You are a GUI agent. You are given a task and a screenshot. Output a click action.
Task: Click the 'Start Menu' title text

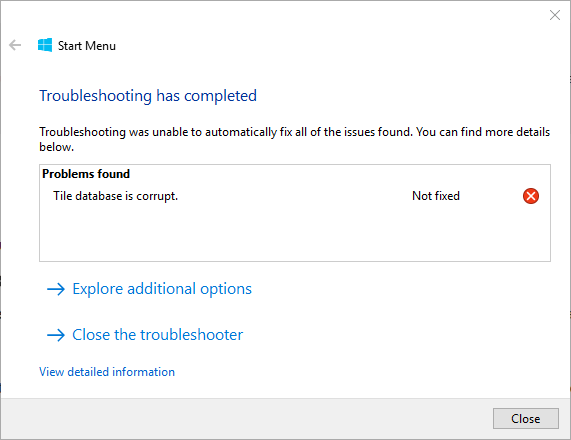pos(87,46)
